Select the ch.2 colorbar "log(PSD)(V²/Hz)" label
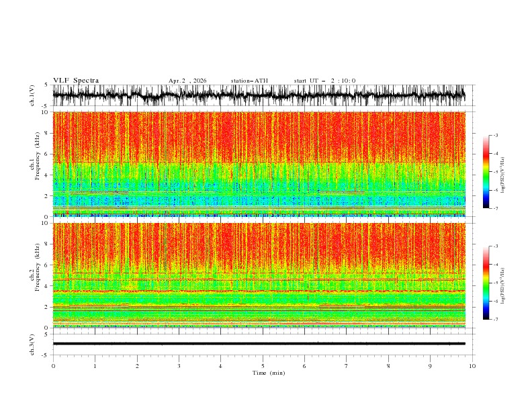This screenshot has height=411, width=532. click(502, 286)
